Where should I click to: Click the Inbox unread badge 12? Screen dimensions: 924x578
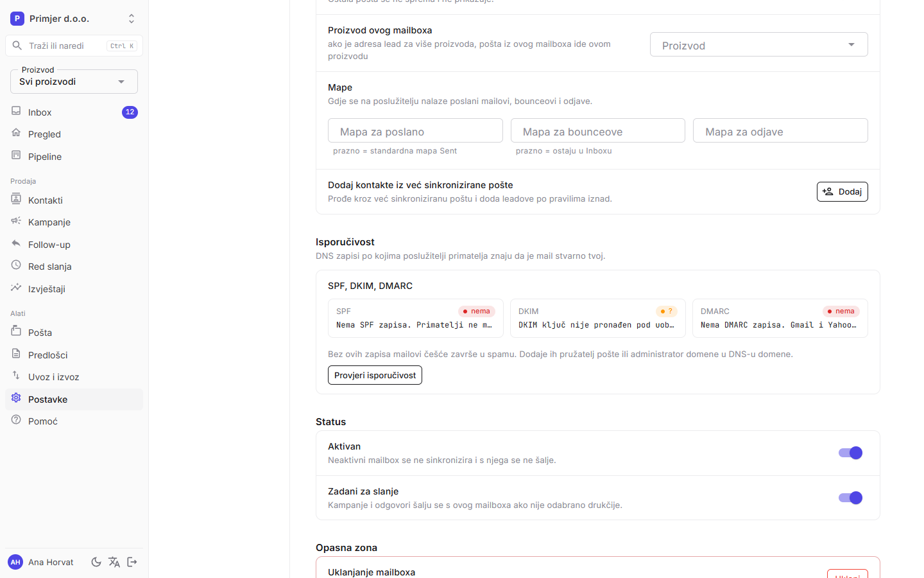(x=130, y=112)
